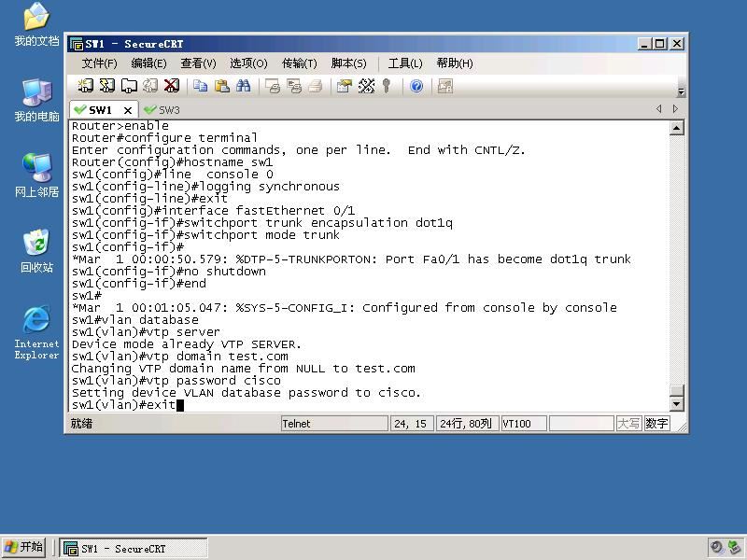Click the network system tray icon
This screenshot has height=560, width=747.
(x=735, y=548)
